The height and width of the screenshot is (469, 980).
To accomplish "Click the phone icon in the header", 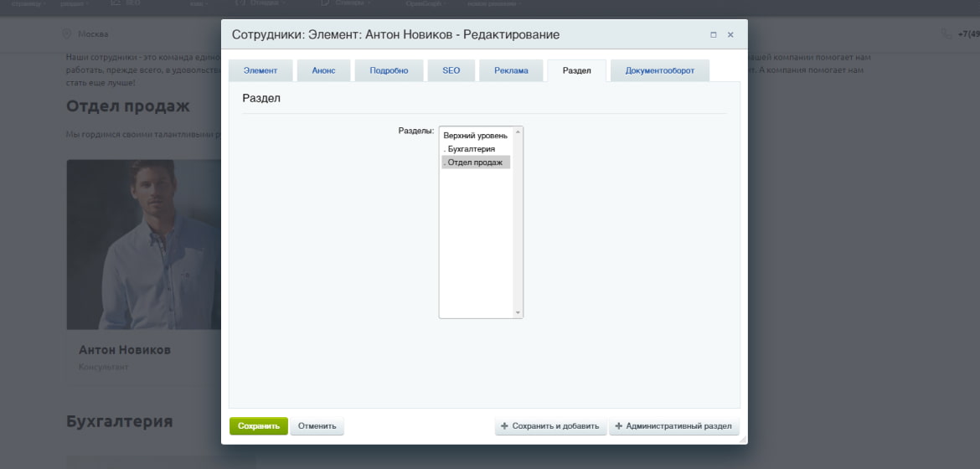I will pyautogui.click(x=946, y=33).
